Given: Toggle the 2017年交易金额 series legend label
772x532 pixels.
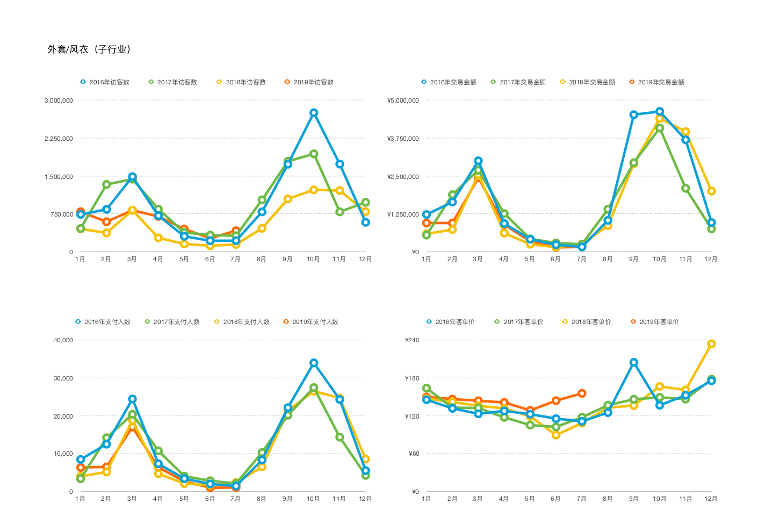Looking at the screenshot, I should [522, 82].
